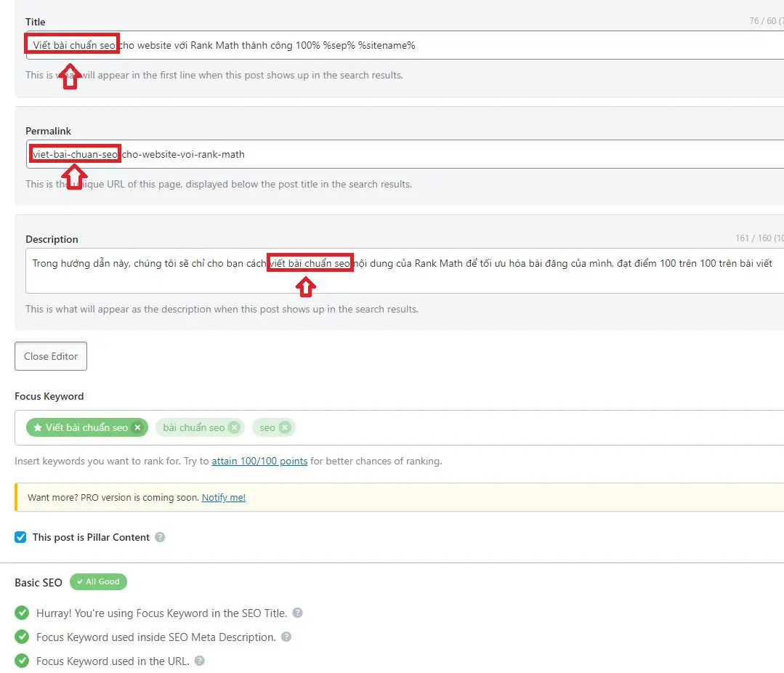Image resolution: width=784 pixels, height=673 pixels.
Task: Click 'Focus Keyword used in the URL.' text
Action: tap(113, 661)
